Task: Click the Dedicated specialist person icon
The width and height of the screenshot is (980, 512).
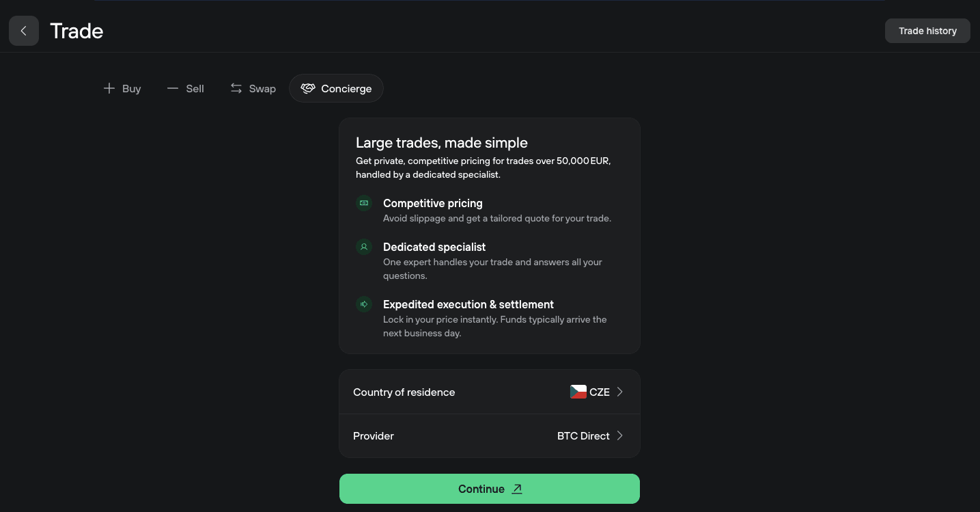Action: 364,247
